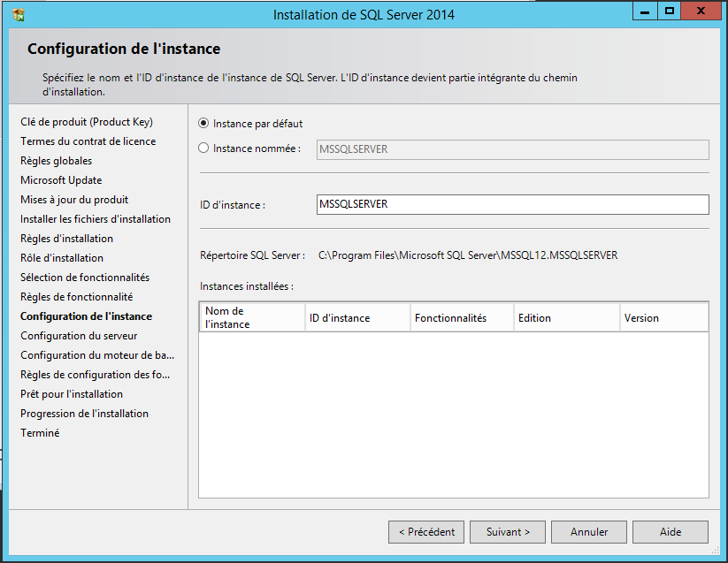
Task: Select the Règles d'installation step
Action: [x=67, y=239]
